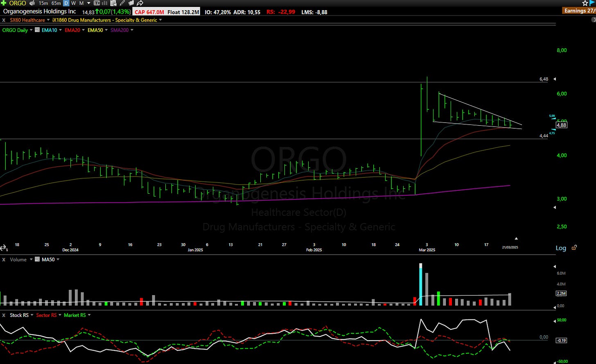Open the SMA200 dropdown arrow
The image size is (596, 364).
(132, 30)
